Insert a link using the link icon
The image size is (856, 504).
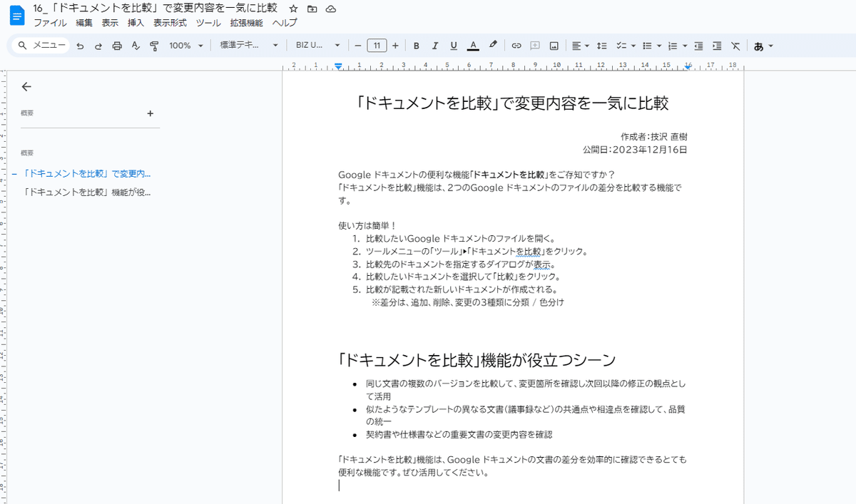[x=516, y=46]
